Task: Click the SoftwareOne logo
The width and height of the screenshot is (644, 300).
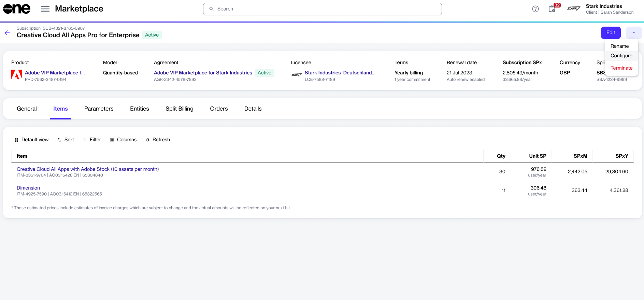Action: (x=17, y=9)
